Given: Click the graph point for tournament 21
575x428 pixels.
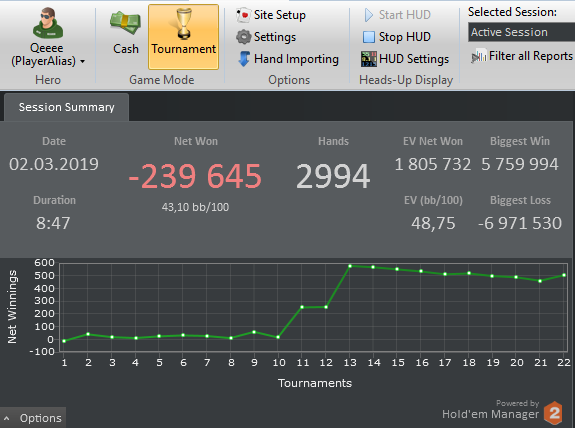Looking at the screenshot, I should click(x=540, y=281).
